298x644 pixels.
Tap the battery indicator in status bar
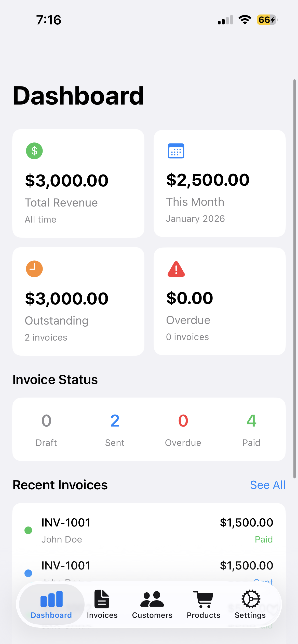click(x=267, y=20)
